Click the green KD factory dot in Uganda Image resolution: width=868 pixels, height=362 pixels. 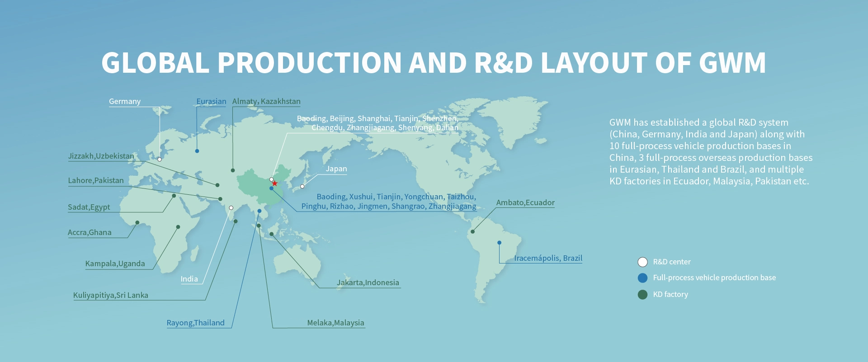point(178,227)
